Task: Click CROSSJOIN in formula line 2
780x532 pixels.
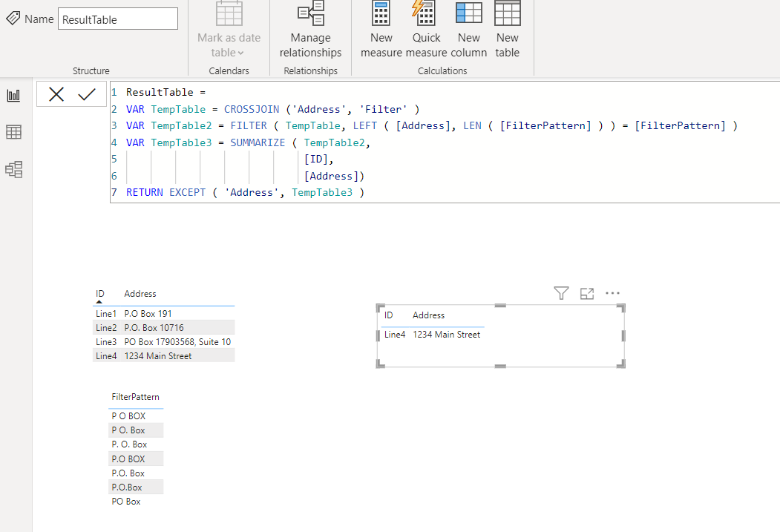Action: point(251,109)
